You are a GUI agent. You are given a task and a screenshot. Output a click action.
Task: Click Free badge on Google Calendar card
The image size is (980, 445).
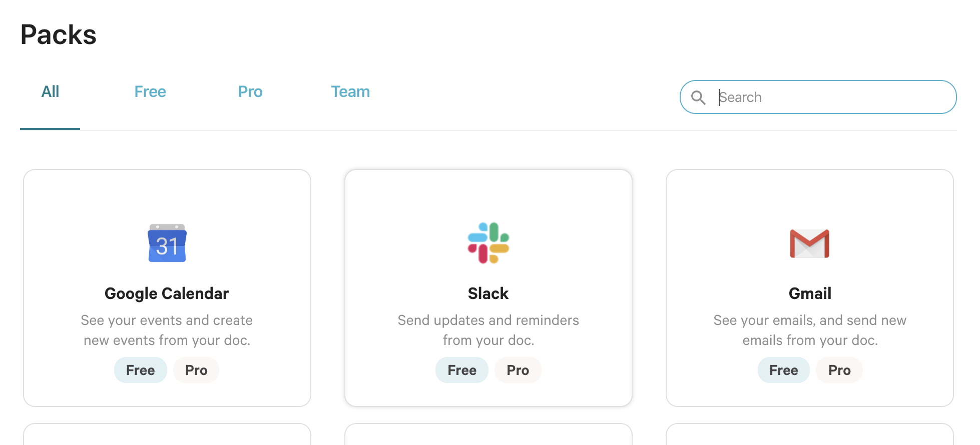pos(140,370)
